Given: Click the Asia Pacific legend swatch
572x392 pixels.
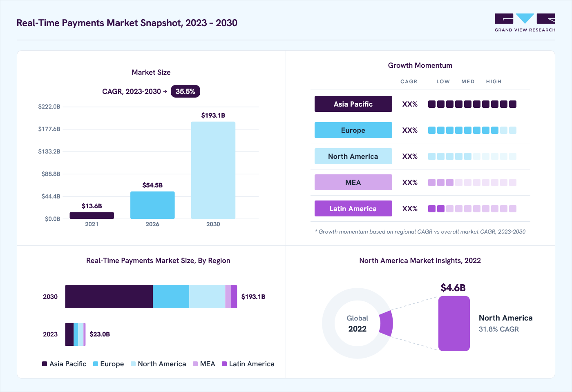Looking at the screenshot, I should pyautogui.click(x=45, y=364).
